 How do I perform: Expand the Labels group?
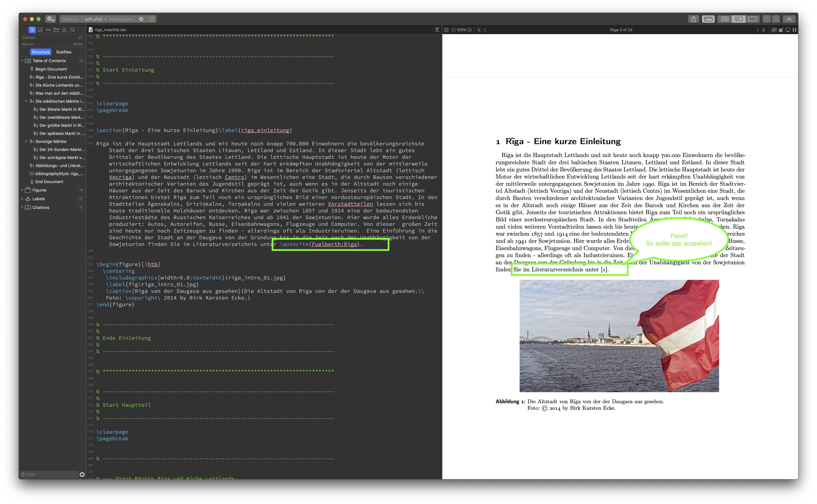click(22, 199)
